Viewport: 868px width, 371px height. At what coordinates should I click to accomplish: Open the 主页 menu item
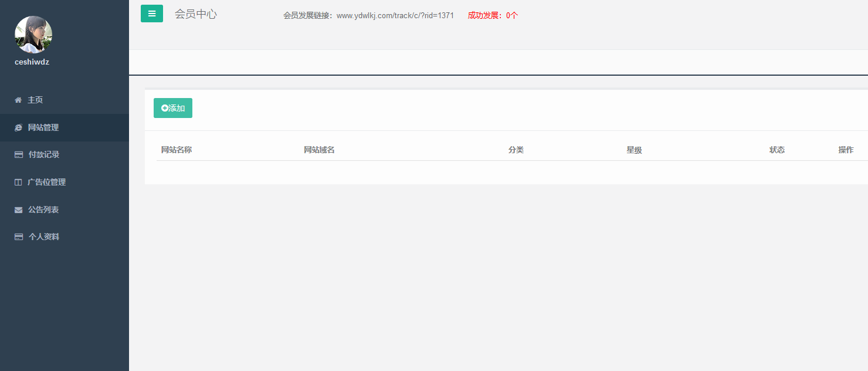click(65, 100)
